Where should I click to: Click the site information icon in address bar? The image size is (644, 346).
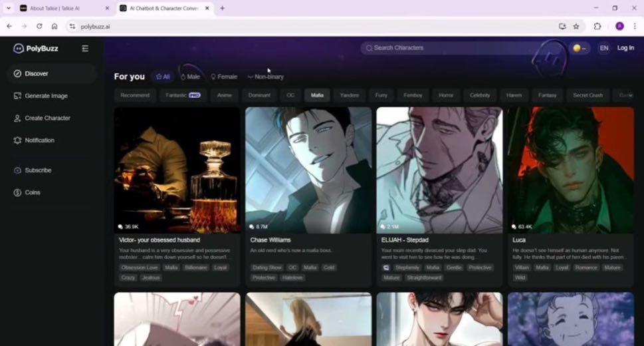pos(72,27)
